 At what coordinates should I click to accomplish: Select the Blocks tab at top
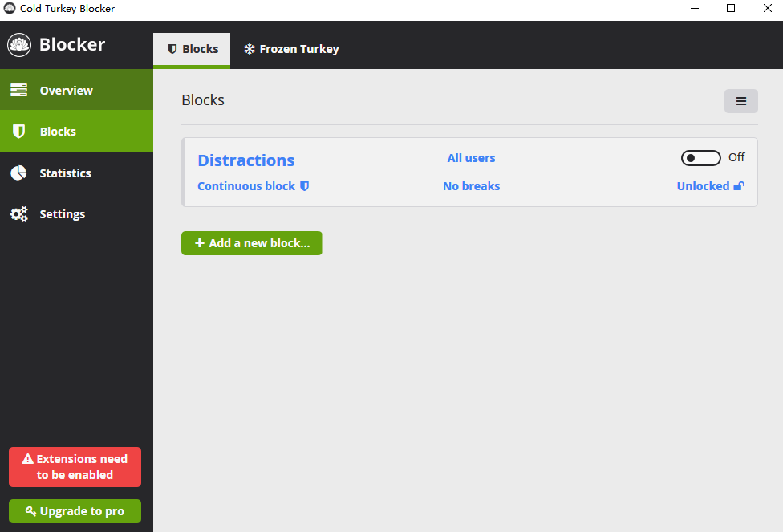192,50
